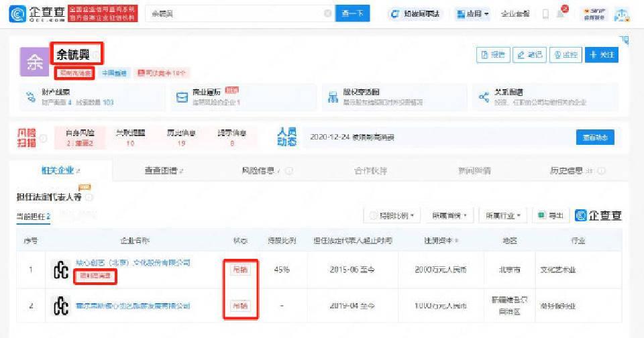Click the 笔记 notes button
Viewport: 644px width, 338px height.
(x=529, y=54)
